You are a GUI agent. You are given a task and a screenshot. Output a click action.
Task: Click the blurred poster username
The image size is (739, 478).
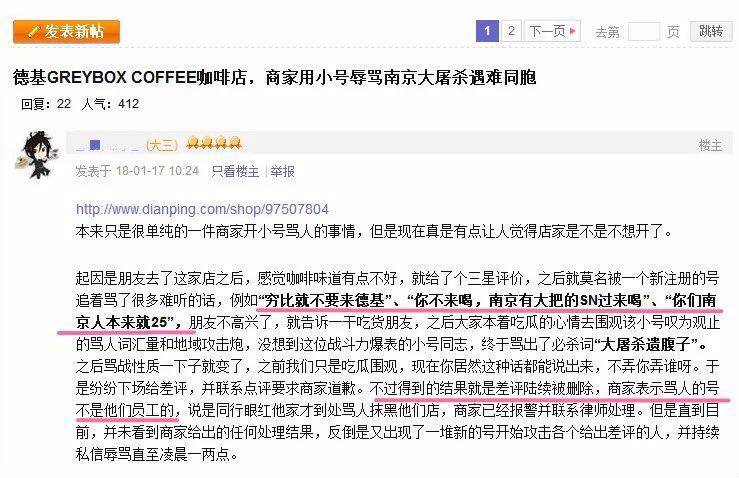(x=107, y=145)
